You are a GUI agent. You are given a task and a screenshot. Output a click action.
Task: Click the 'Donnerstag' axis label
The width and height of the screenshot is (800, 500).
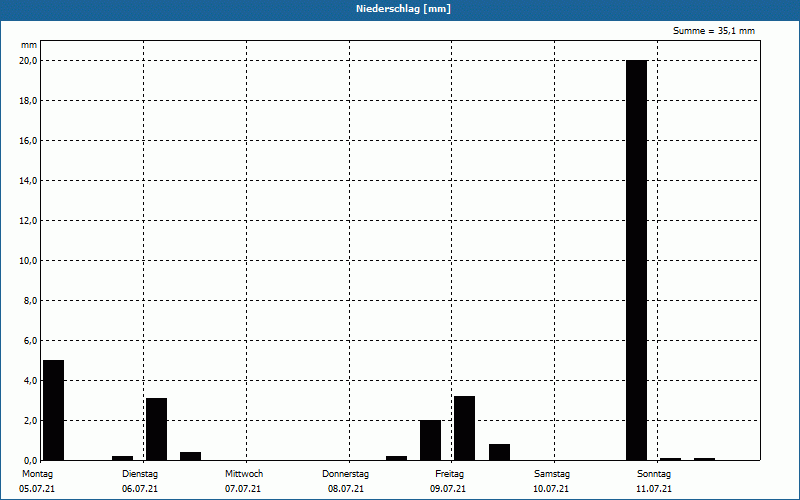pos(345,474)
